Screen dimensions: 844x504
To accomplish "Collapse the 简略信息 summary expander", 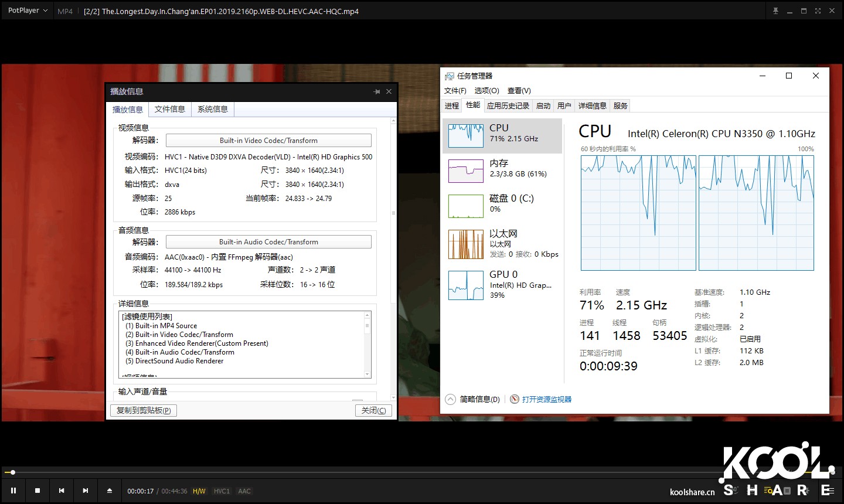I will (450, 399).
